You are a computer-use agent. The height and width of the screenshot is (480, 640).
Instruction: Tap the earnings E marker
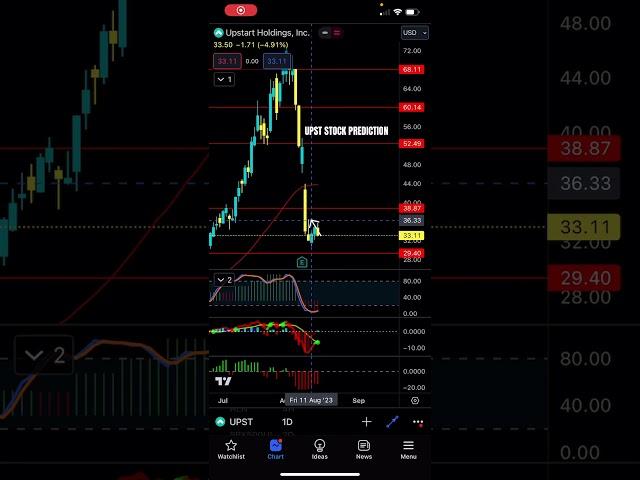pos(302,262)
